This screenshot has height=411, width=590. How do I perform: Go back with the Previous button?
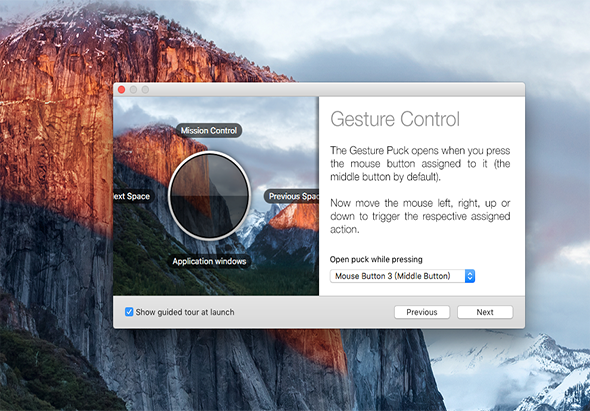422,312
